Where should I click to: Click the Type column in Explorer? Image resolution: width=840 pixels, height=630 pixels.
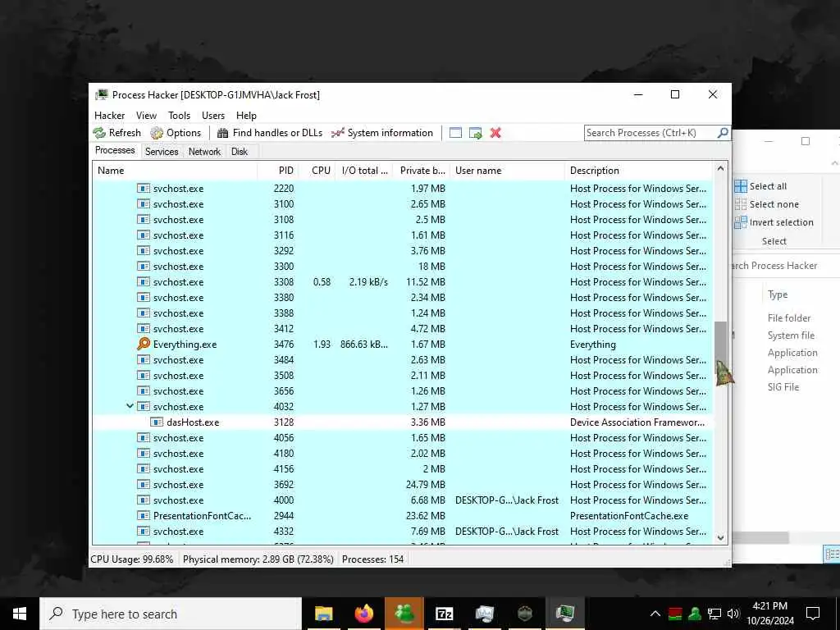tap(778, 294)
